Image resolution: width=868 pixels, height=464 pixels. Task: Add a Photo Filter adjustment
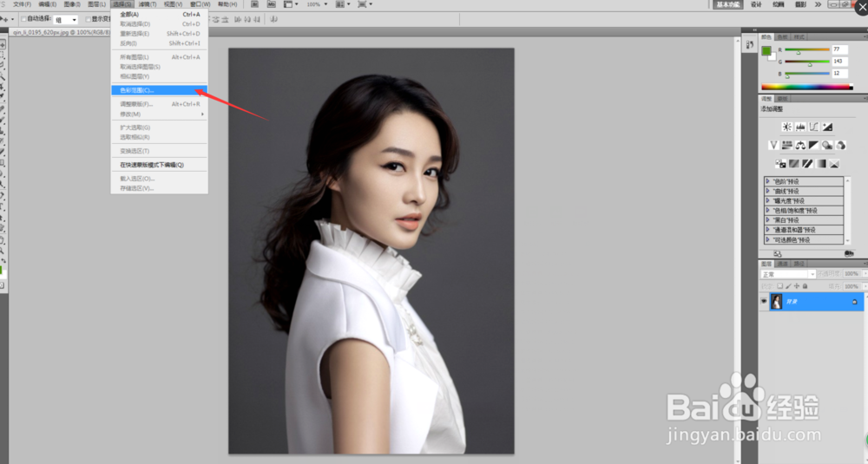[x=827, y=146]
